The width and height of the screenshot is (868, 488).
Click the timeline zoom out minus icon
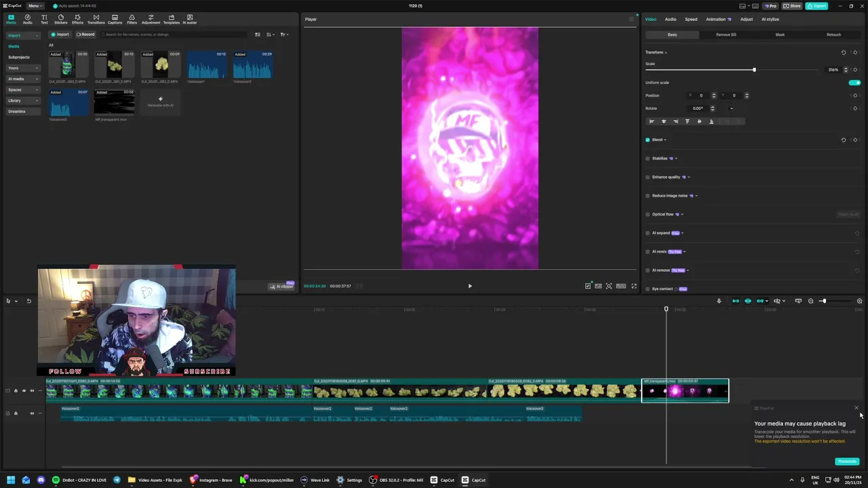coord(810,301)
